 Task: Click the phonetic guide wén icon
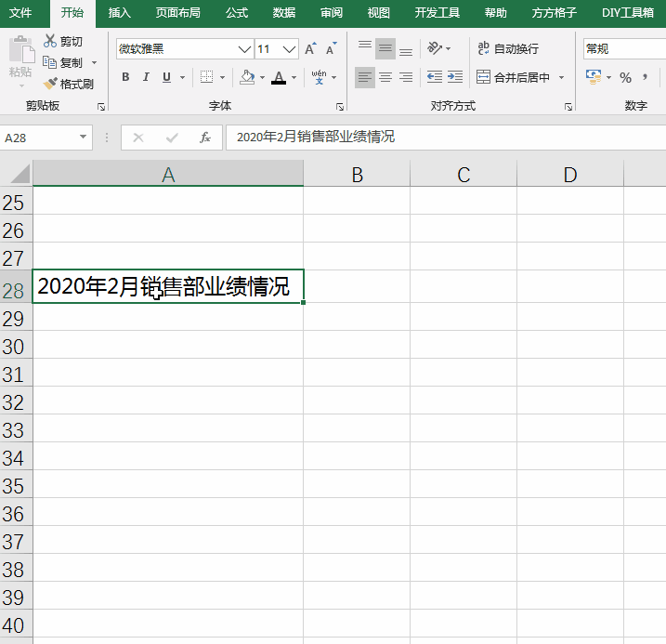pyautogui.click(x=319, y=77)
